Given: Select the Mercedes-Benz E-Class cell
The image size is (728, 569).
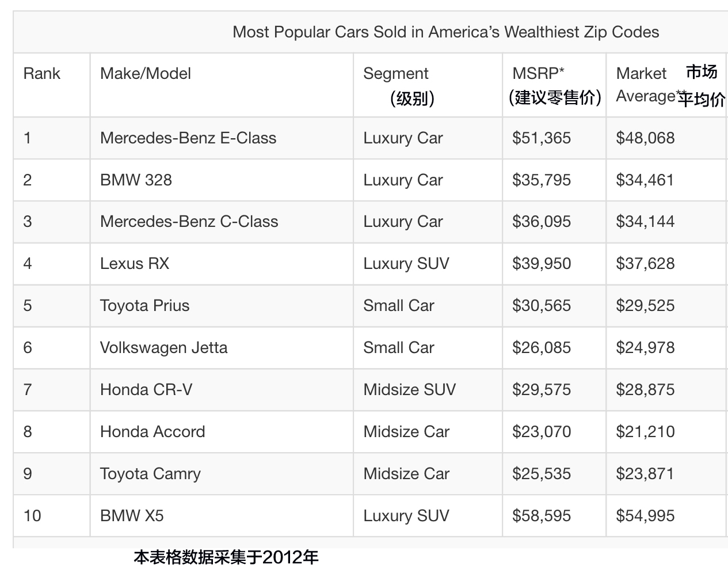Looking at the screenshot, I should click(188, 138).
